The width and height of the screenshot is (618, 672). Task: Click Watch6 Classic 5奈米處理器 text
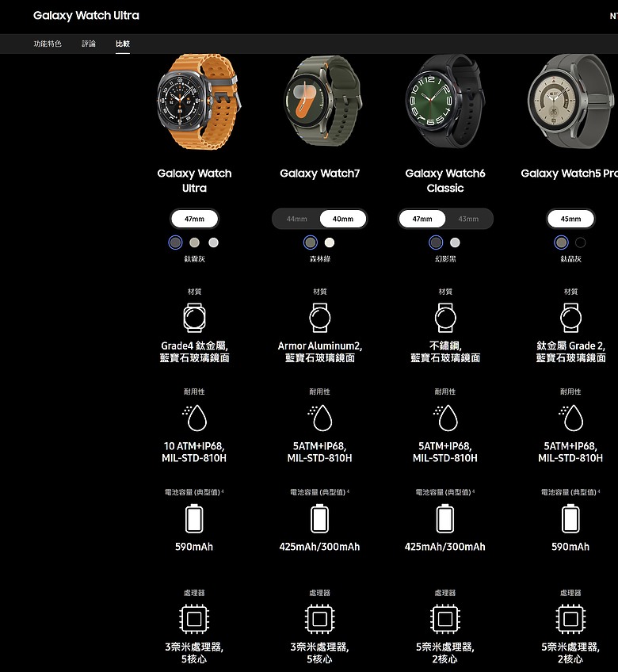coord(445,647)
